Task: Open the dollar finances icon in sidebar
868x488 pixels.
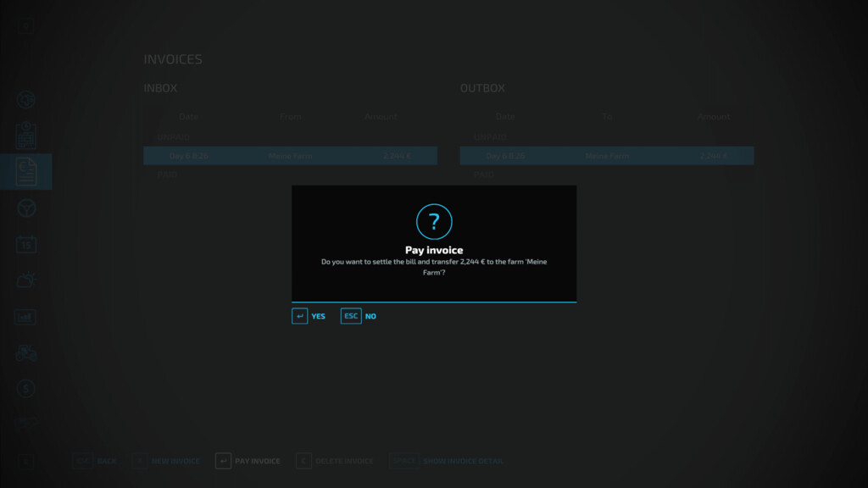Action: (26, 388)
